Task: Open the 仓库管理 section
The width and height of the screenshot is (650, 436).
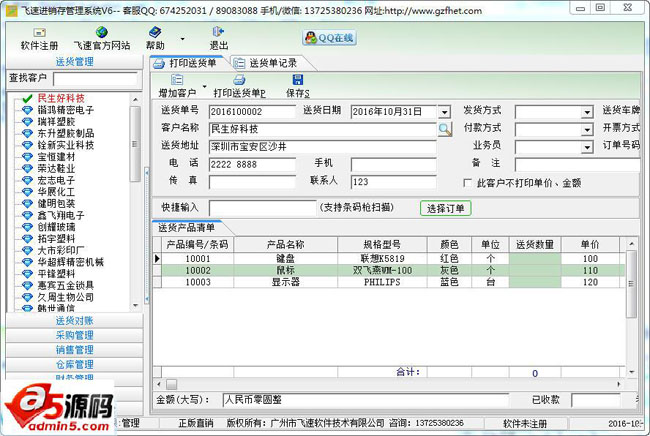Action: click(x=75, y=364)
